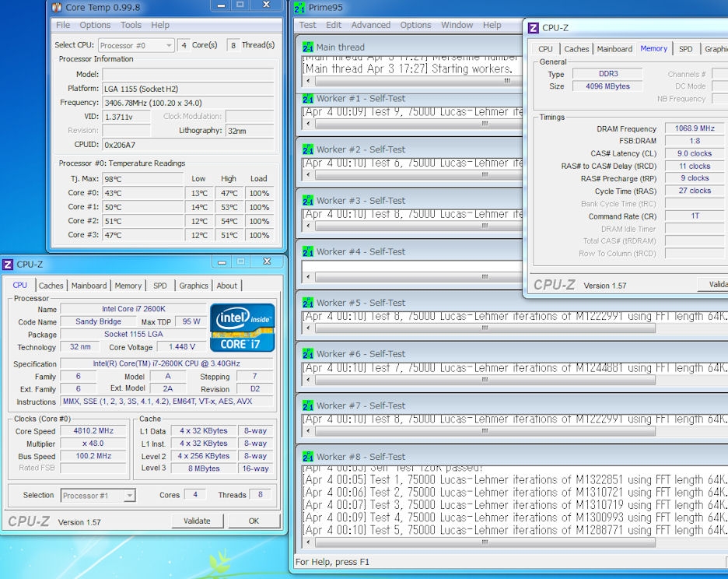The width and height of the screenshot is (728, 579).
Task: Open the Select CPU dropdown in Core Temp
Action: 137,46
